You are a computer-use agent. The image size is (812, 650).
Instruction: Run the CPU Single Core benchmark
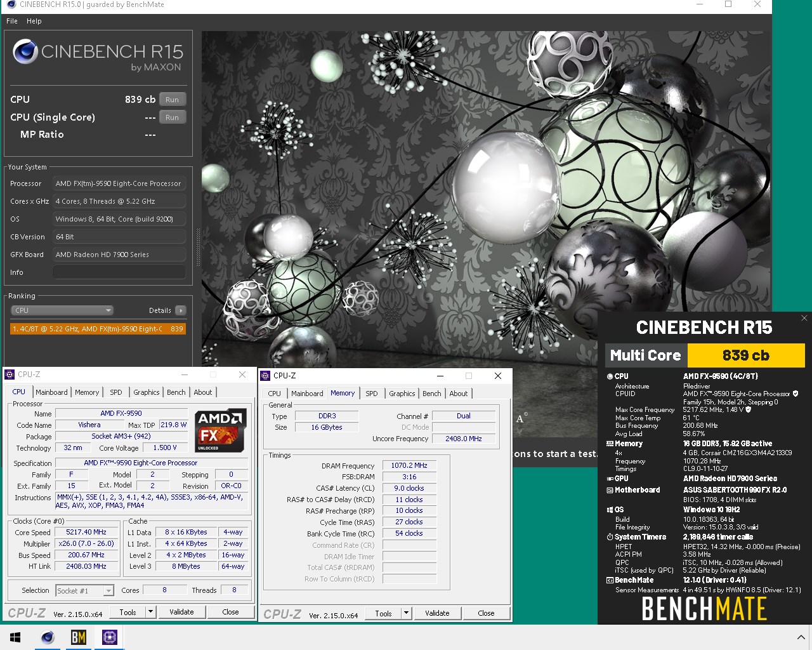click(x=172, y=117)
